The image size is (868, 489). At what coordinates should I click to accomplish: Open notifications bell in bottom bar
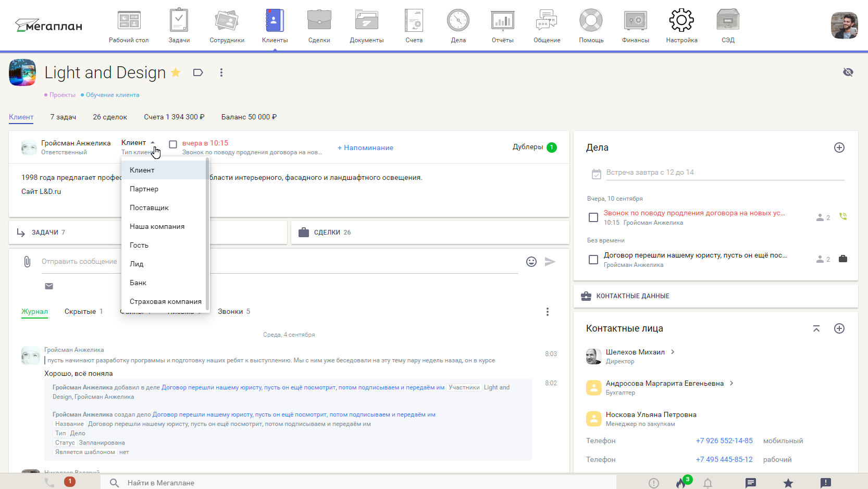[x=708, y=483]
